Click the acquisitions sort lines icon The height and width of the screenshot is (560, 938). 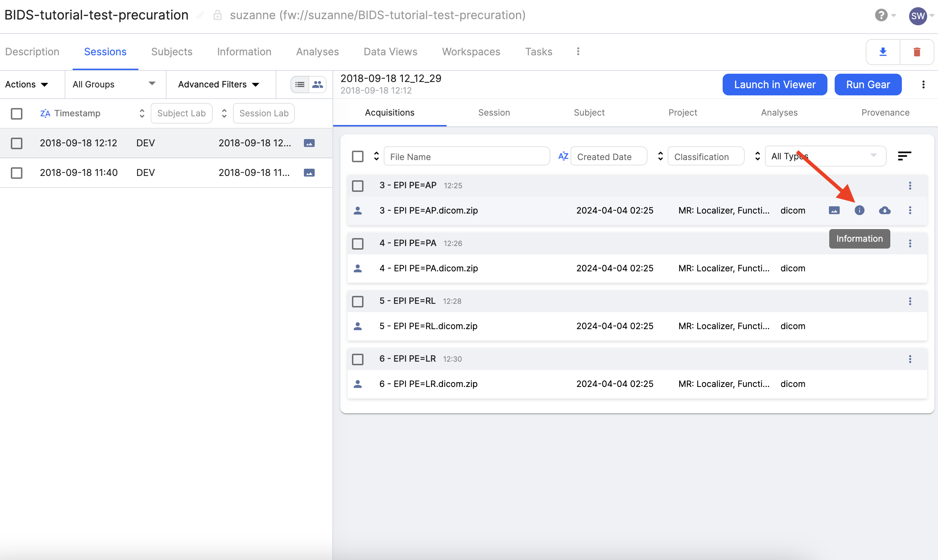pos(904,156)
